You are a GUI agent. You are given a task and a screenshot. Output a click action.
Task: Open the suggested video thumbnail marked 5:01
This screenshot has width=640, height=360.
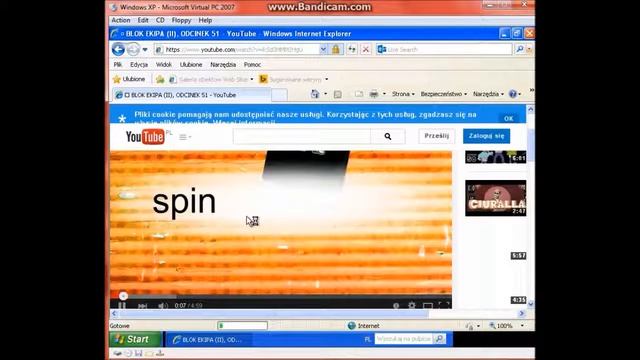[x=496, y=157]
